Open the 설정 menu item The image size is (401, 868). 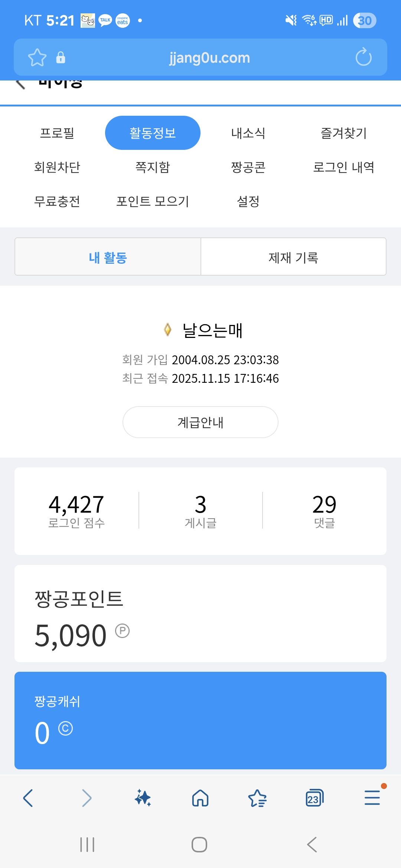248,201
